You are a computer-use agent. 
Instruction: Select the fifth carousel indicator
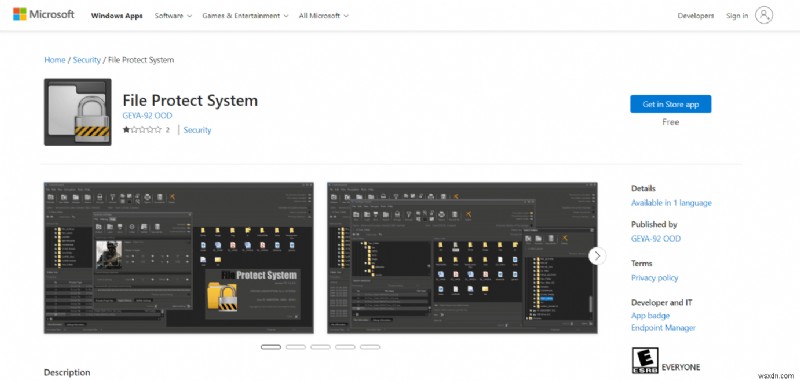point(370,347)
